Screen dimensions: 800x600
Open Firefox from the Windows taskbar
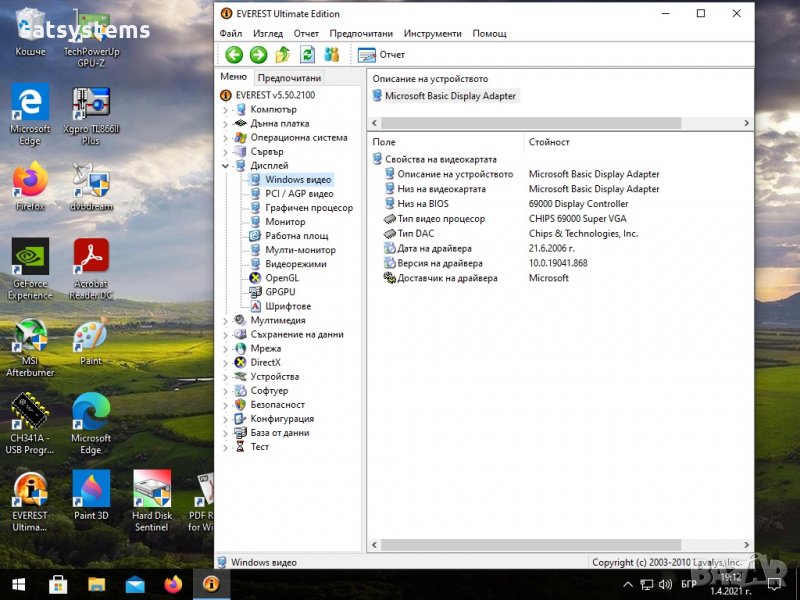tap(173, 584)
